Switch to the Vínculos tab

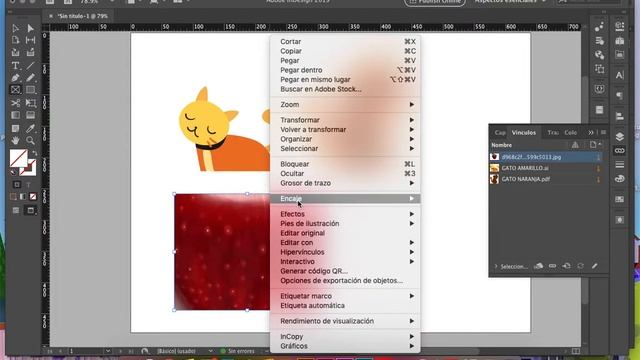coord(524,133)
